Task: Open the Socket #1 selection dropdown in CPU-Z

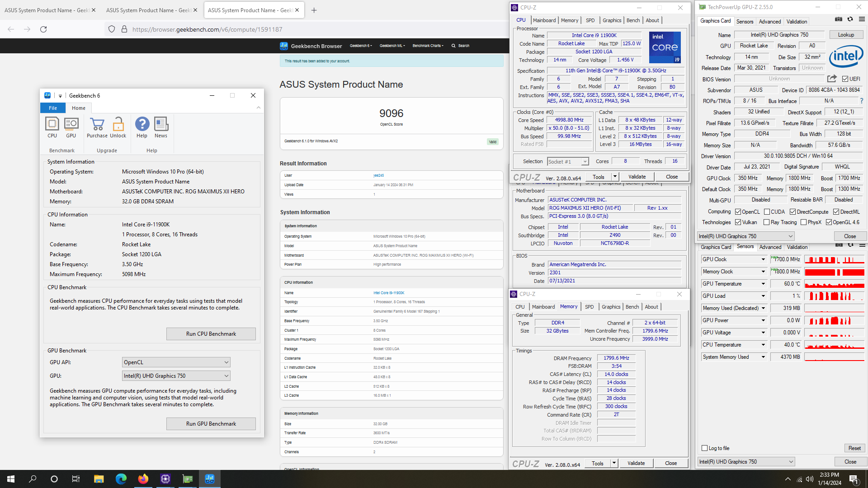Action: pyautogui.click(x=568, y=162)
